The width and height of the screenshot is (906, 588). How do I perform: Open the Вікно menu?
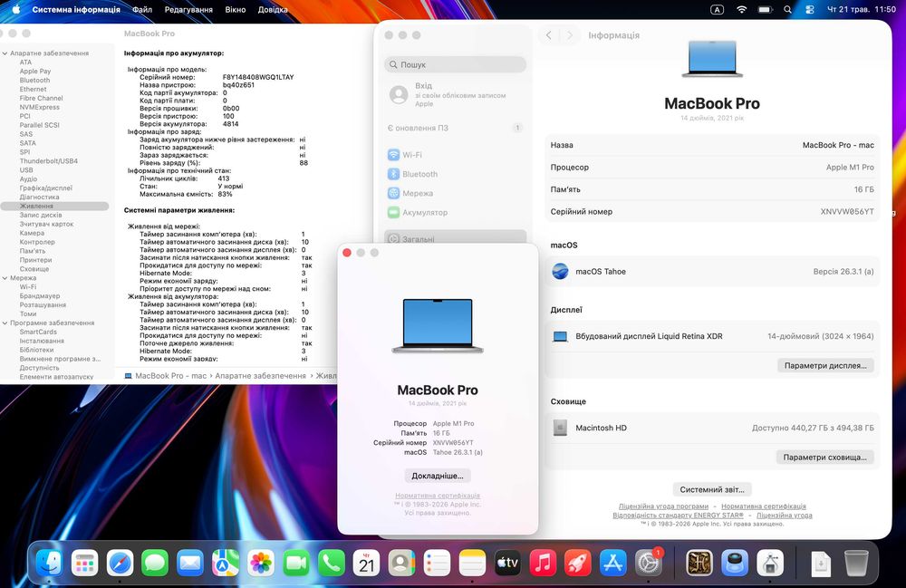click(x=236, y=9)
